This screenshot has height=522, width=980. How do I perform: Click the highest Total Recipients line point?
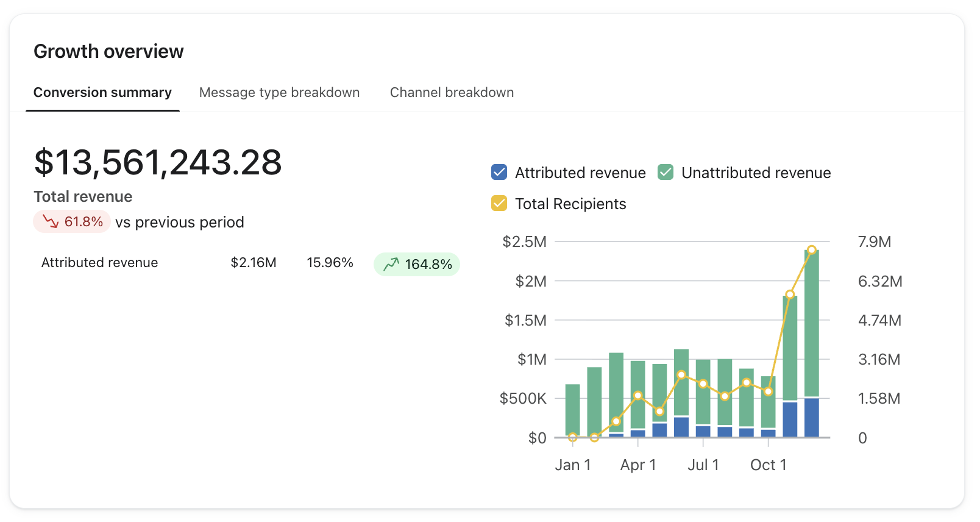[812, 250]
